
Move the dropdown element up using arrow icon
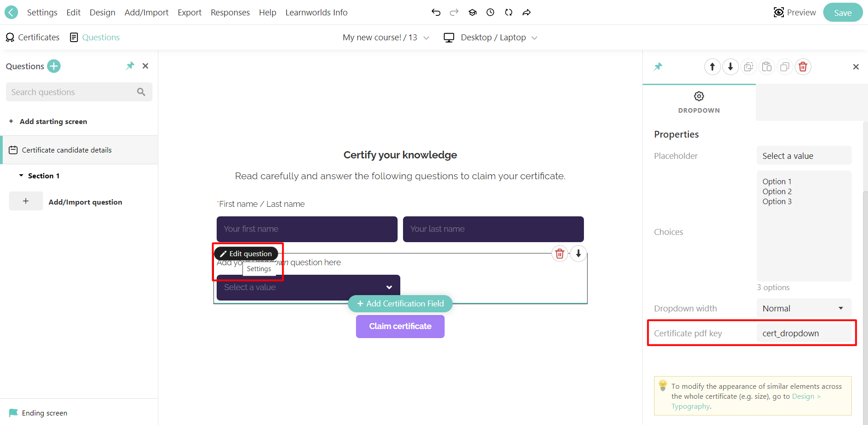712,67
